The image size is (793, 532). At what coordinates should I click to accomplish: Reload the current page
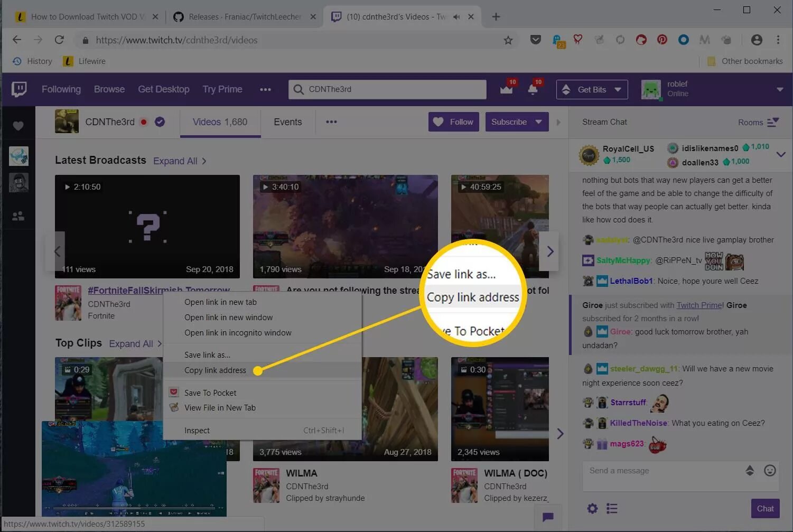point(59,40)
